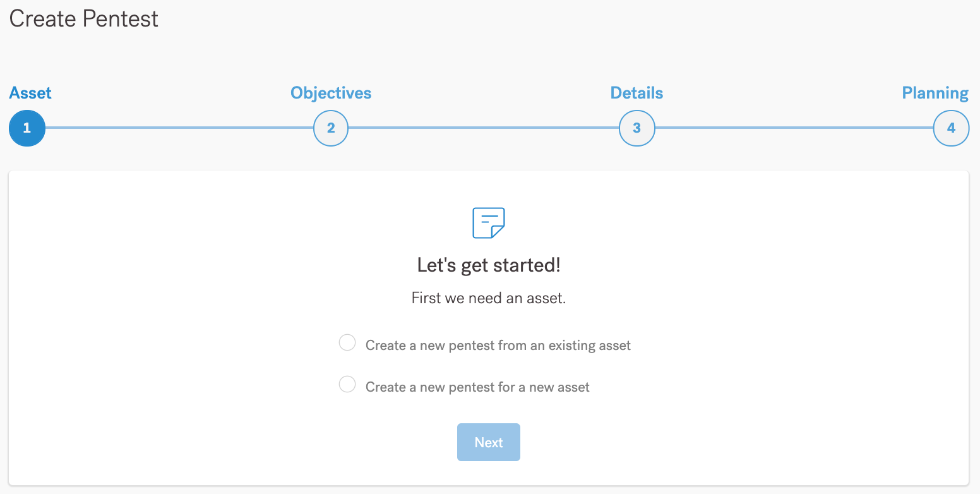Switch to the Objectives step label
This screenshot has height=494, width=980.
[x=331, y=93]
